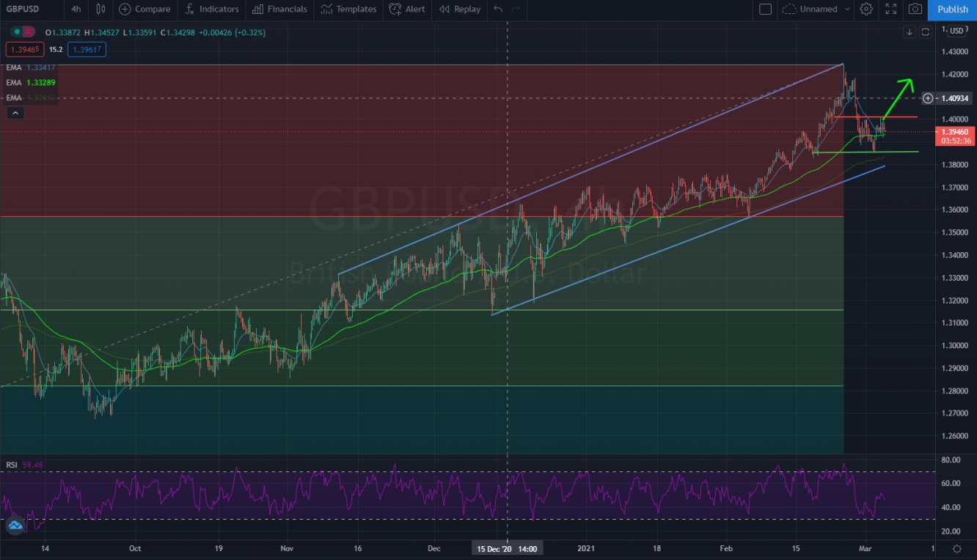Viewport: 977px width, 560px height.
Task: Open the USD currency selector
Action: click(956, 31)
